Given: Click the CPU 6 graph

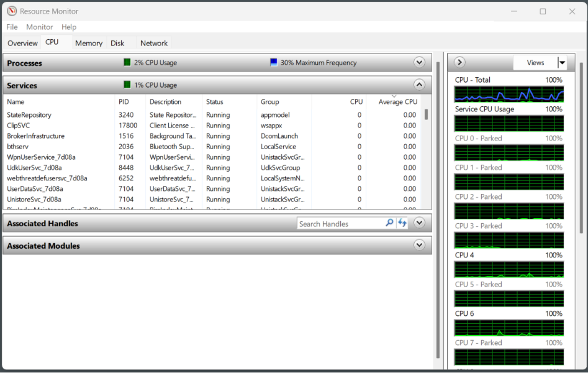Looking at the screenshot, I should pyautogui.click(x=509, y=328).
